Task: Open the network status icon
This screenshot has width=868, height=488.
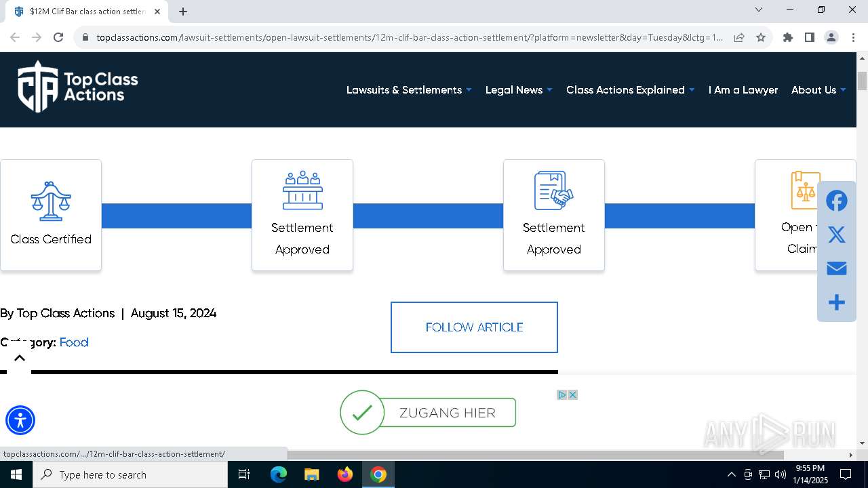Action: point(764,474)
